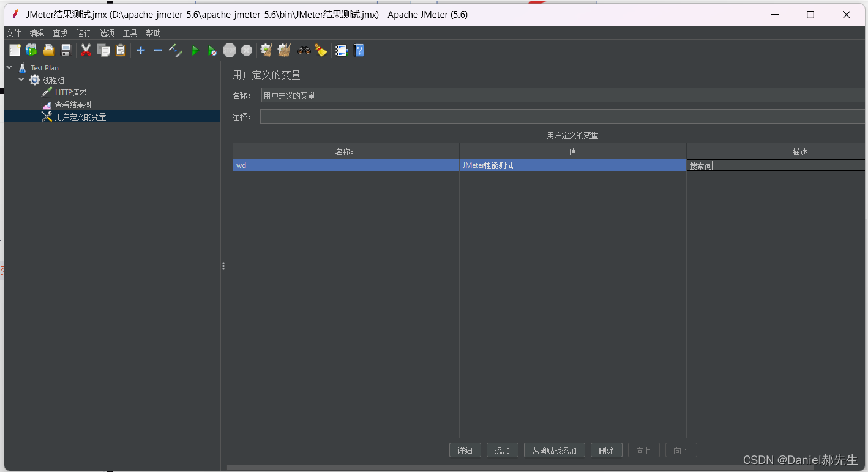The height and width of the screenshot is (472, 868).
Task: Select 查看结果树 listener in tree
Action: tap(73, 105)
